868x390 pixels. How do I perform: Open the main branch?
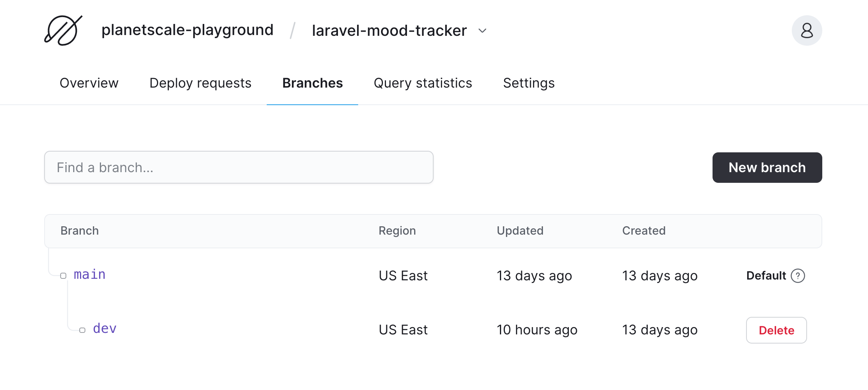tap(90, 275)
